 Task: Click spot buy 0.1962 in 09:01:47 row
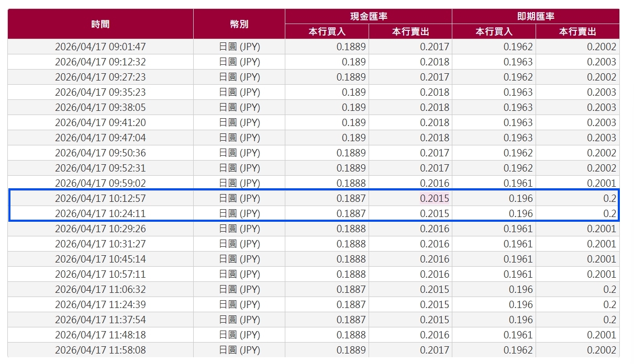click(x=518, y=47)
